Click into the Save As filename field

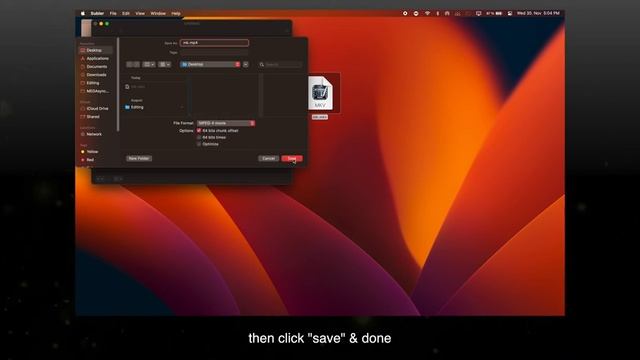pyautogui.click(x=214, y=42)
